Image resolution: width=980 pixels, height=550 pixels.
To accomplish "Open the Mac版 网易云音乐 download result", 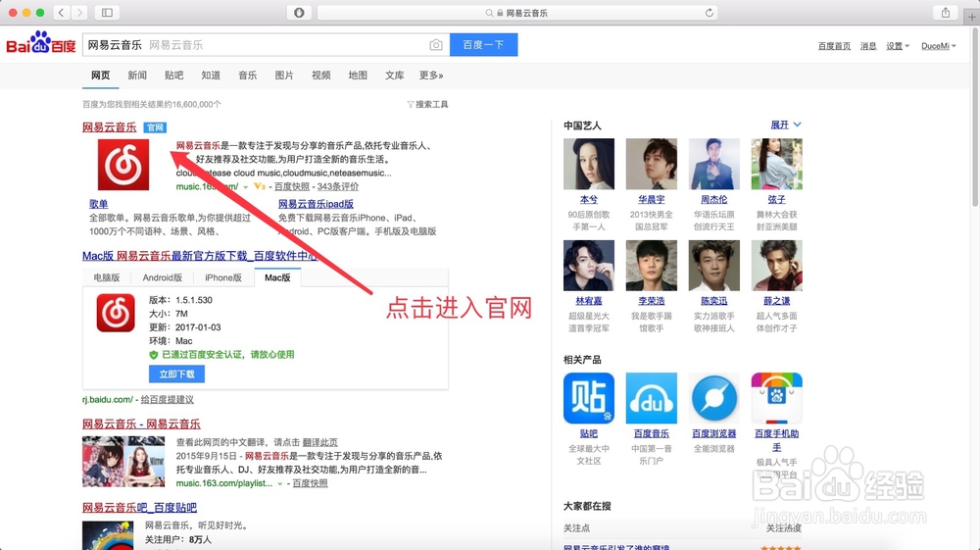I will point(200,256).
